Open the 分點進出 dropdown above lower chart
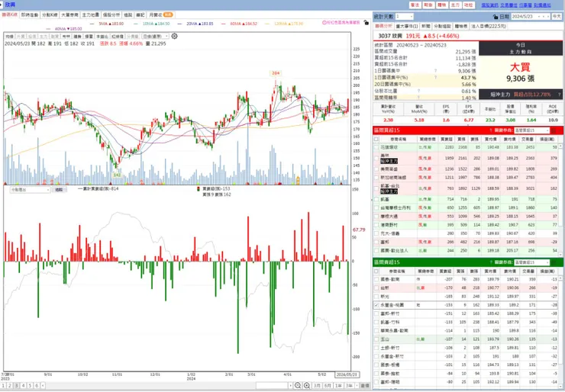This screenshot has width=565, height=392. coord(30,189)
